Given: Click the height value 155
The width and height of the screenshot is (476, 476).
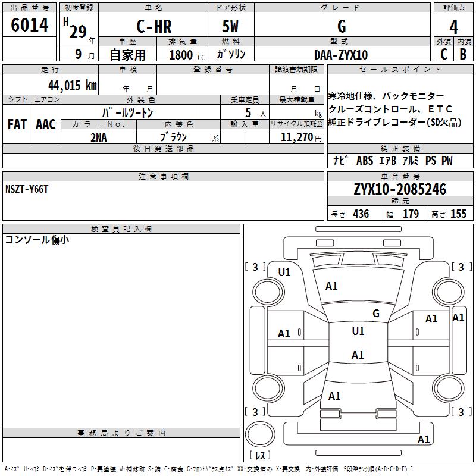Looking at the screenshot, I should [458, 214].
